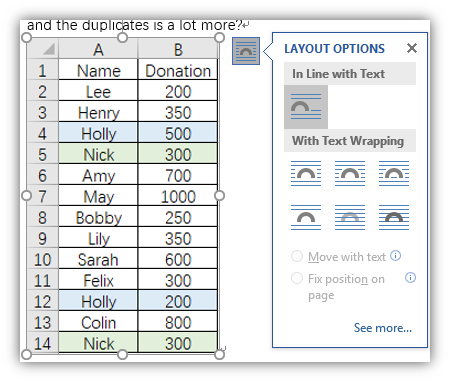Select the Move with text radio button
This screenshot has height=382, width=450.
297,256
